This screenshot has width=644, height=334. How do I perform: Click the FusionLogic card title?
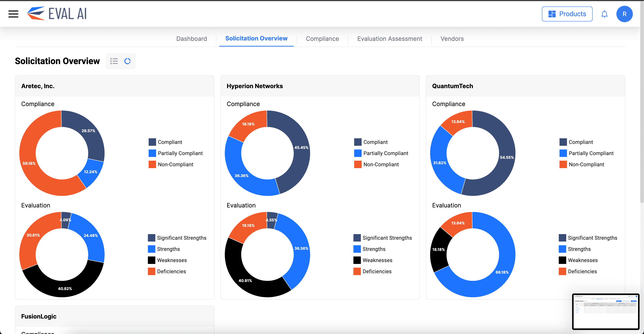39,316
